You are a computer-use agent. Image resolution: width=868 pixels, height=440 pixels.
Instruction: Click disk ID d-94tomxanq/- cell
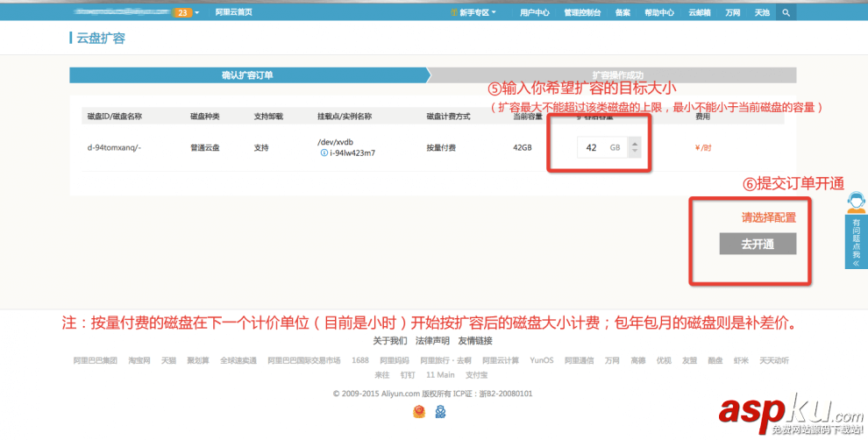[114, 148]
